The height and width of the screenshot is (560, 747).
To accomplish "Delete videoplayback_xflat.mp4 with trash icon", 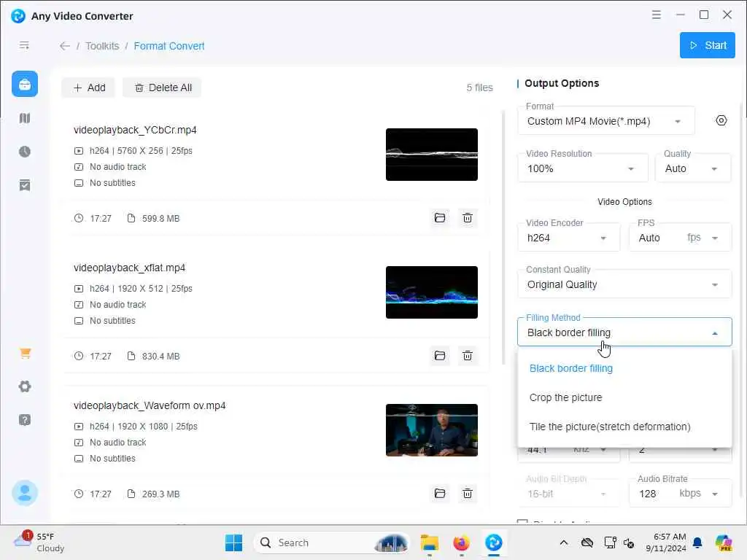I will [468, 356].
